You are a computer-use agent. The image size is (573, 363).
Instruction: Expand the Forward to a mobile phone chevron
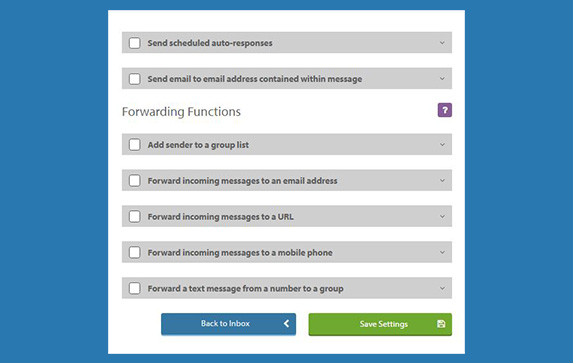point(442,252)
